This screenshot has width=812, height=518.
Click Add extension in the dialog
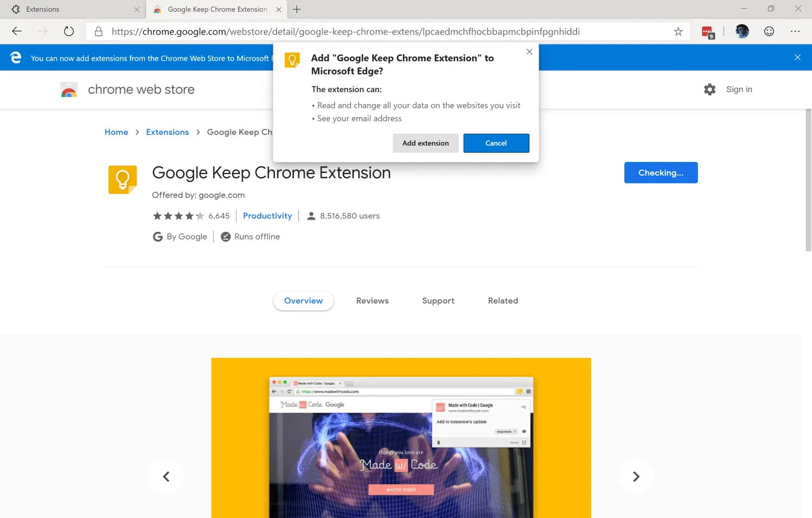[x=425, y=143]
